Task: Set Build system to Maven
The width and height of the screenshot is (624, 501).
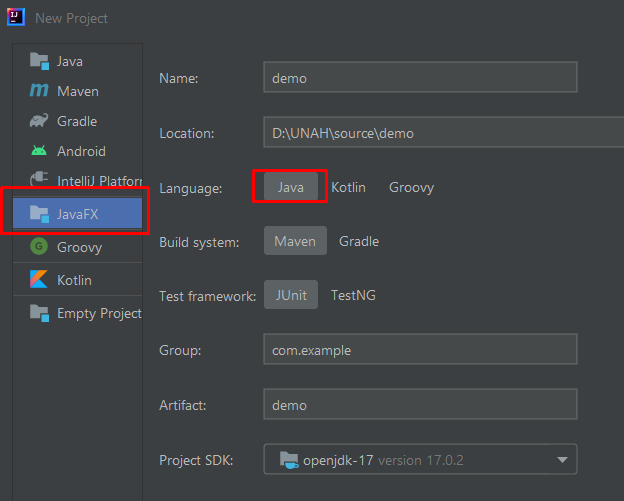Action: click(x=295, y=241)
